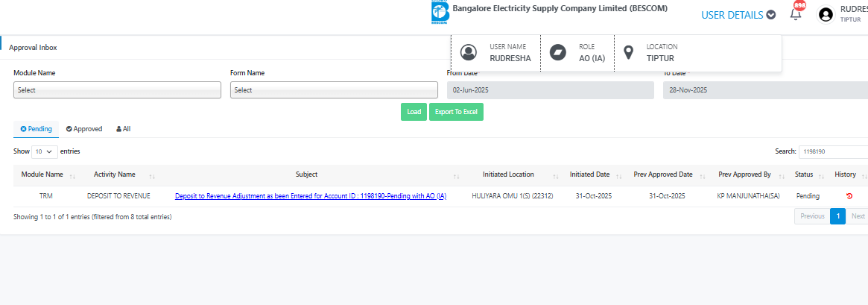868x305 pixels.
Task: Click the Initiated Date cell in TRM row
Action: [593, 196]
